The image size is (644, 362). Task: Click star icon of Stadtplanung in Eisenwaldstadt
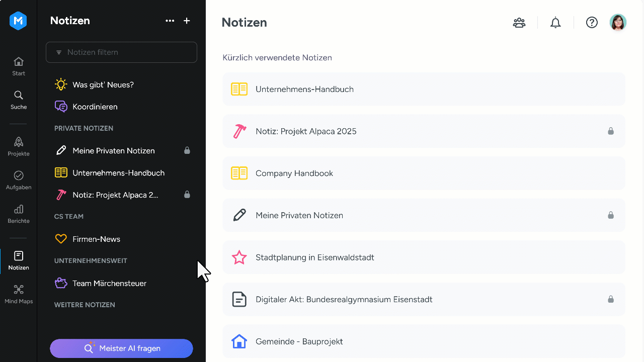point(239,257)
